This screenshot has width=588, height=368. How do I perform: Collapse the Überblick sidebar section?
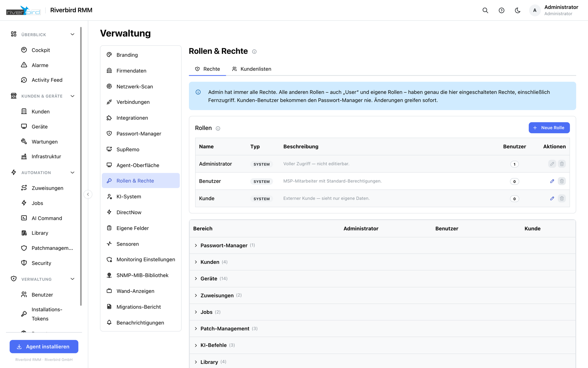[72, 34]
